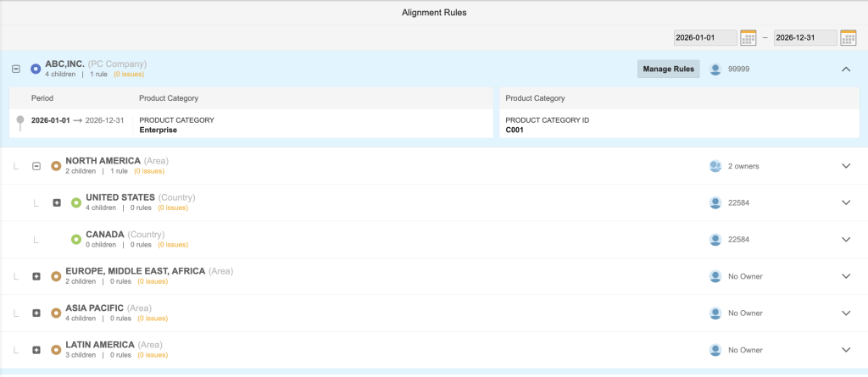Click the ABC,INC. company node icon
This screenshot has width=868, height=377.
[x=36, y=69]
